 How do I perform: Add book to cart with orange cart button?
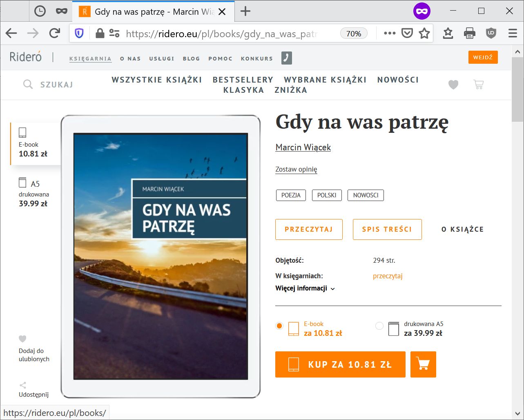[423, 364]
